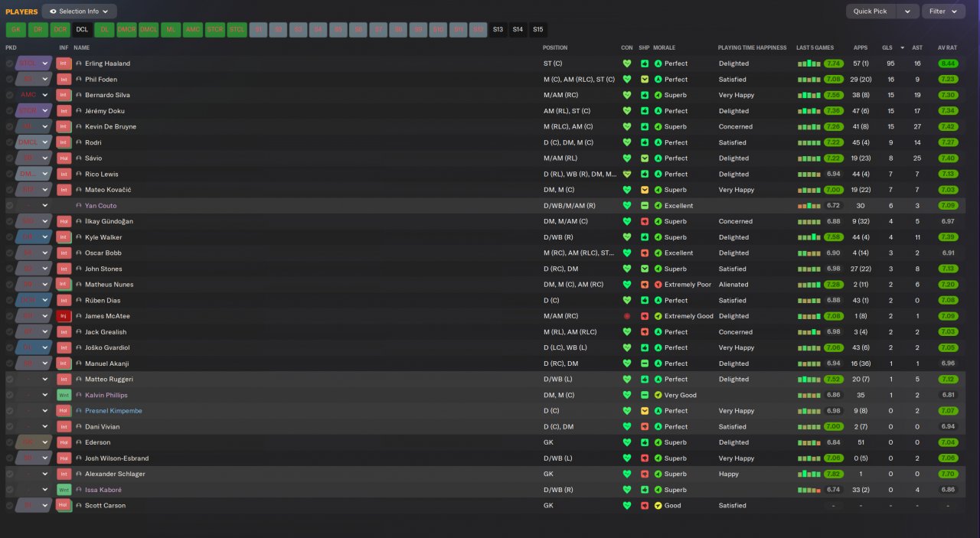The height and width of the screenshot is (538, 980).
Task: Open the Selection Info dropdown
Action: [80, 11]
